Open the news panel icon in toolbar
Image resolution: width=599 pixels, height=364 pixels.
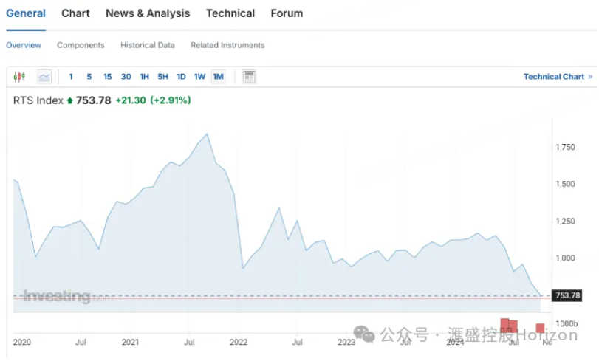[x=249, y=77]
